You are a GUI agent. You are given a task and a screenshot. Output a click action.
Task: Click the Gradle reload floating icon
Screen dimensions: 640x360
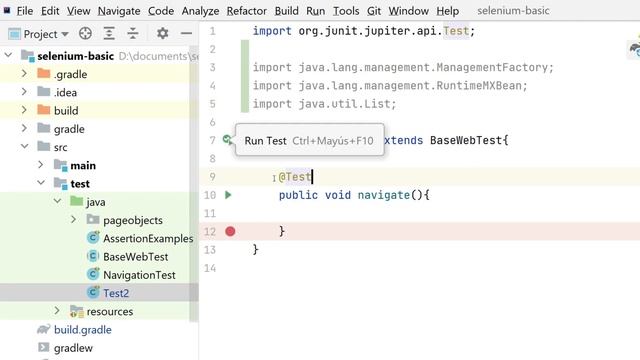pyautogui.click(x=634, y=49)
